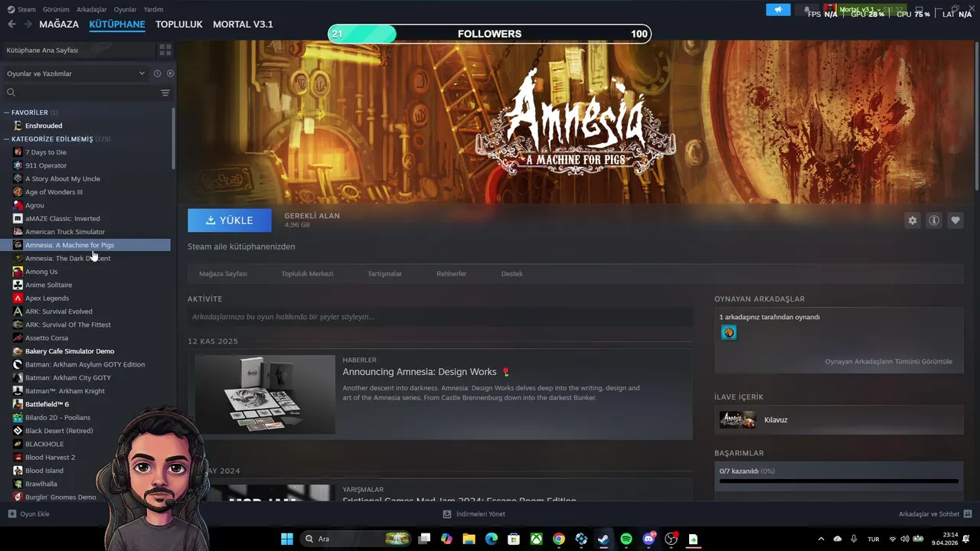Click the activity comment input field
This screenshot has height=551, width=980.
pos(440,317)
